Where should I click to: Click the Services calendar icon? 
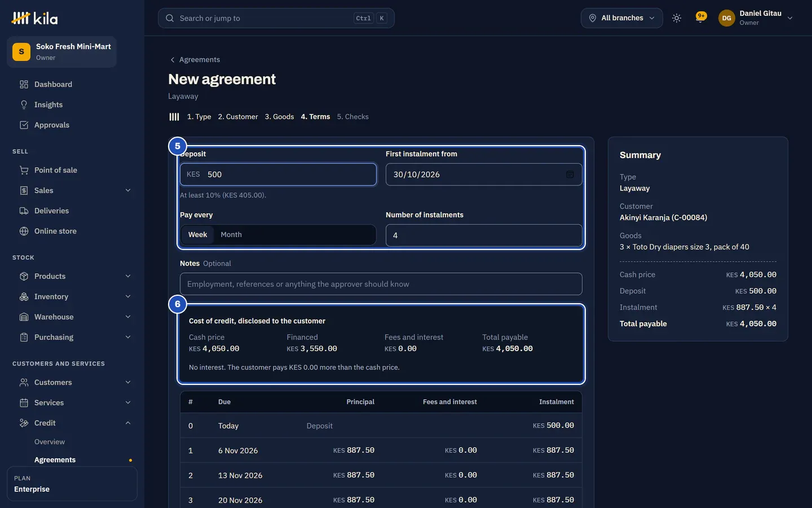pos(24,403)
